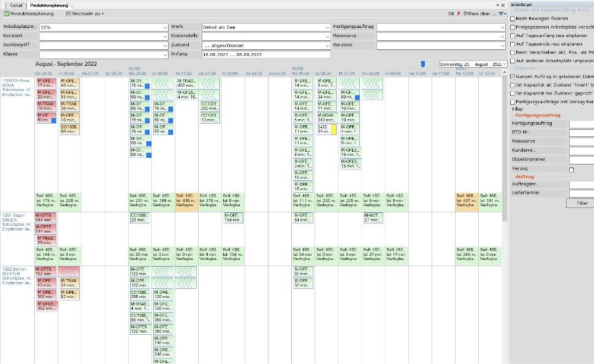Toggle Auf Tagesende neu einplanen

(513, 44)
